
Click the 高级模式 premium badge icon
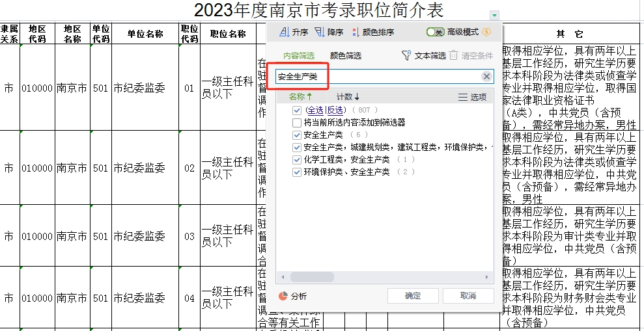pyautogui.click(x=486, y=32)
